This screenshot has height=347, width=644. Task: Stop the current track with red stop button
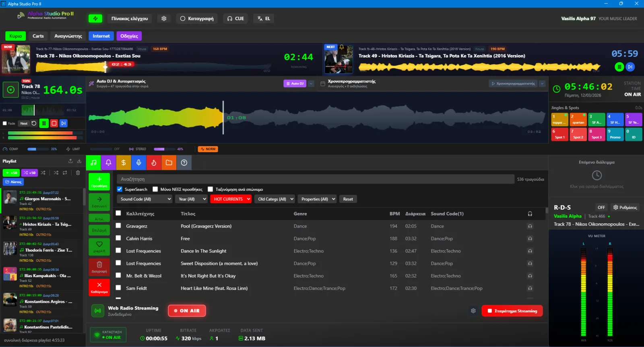(54, 123)
